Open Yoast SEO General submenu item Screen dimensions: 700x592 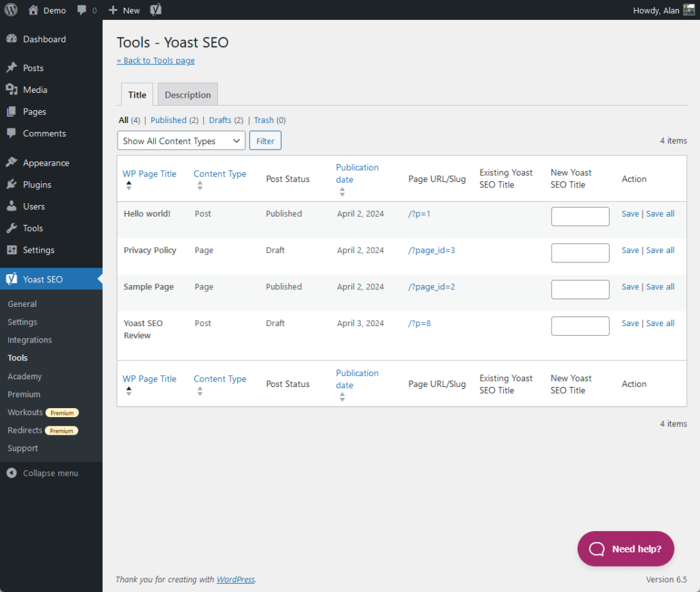[23, 304]
